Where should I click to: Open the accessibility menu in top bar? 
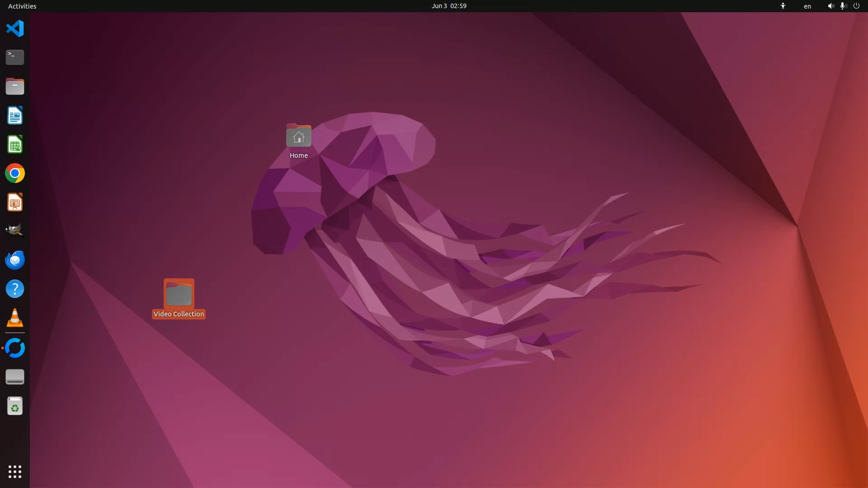[x=783, y=6]
